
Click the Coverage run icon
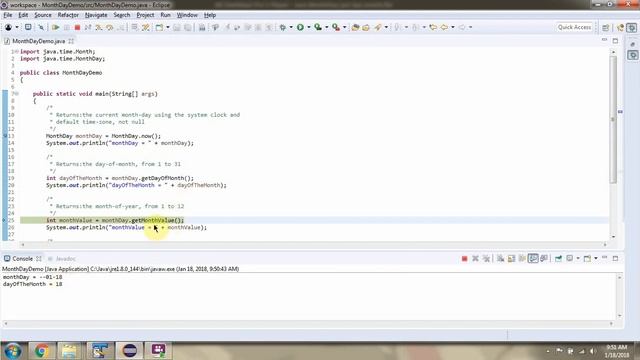click(x=318, y=27)
